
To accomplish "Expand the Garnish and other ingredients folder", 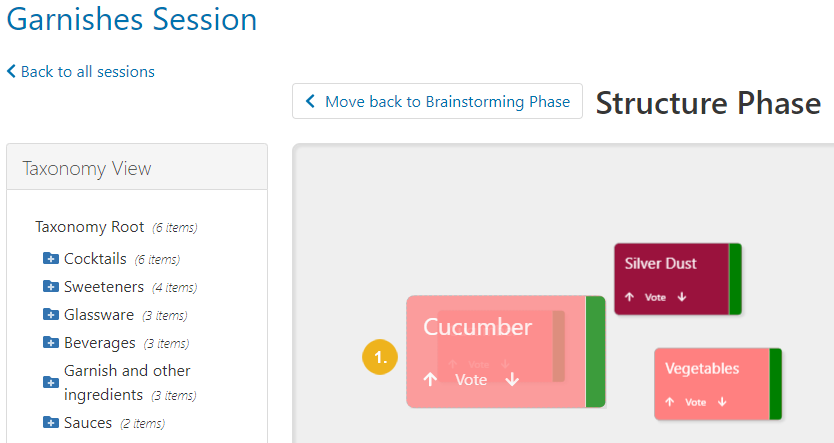I will click(x=51, y=382).
